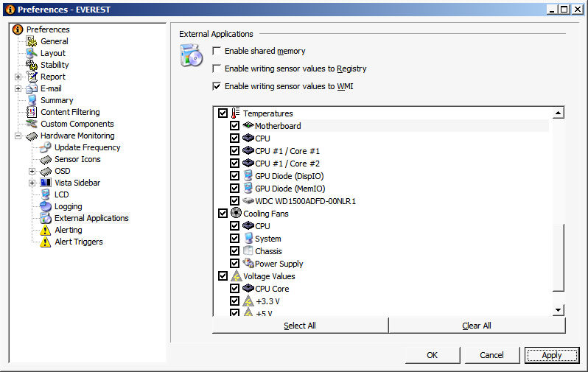Image resolution: width=588 pixels, height=372 pixels.
Task: Enable writing sensor values to Registry
Action: [217, 69]
